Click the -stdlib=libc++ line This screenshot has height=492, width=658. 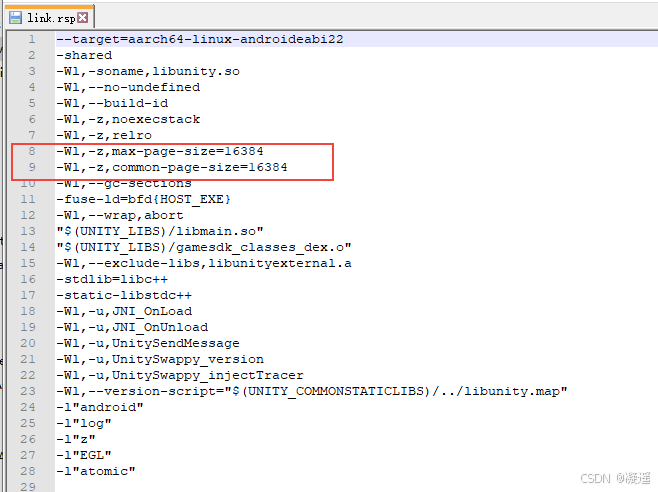tap(112, 279)
